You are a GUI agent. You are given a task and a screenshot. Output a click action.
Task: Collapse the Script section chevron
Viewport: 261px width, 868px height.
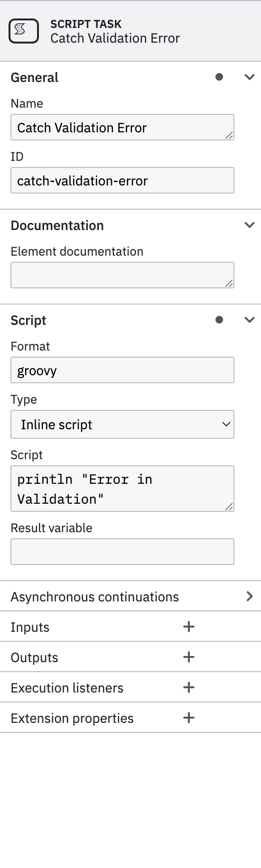tap(250, 320)
